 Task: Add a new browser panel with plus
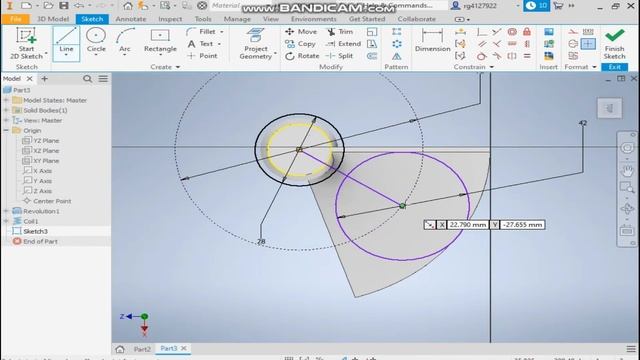coord(44,78)
